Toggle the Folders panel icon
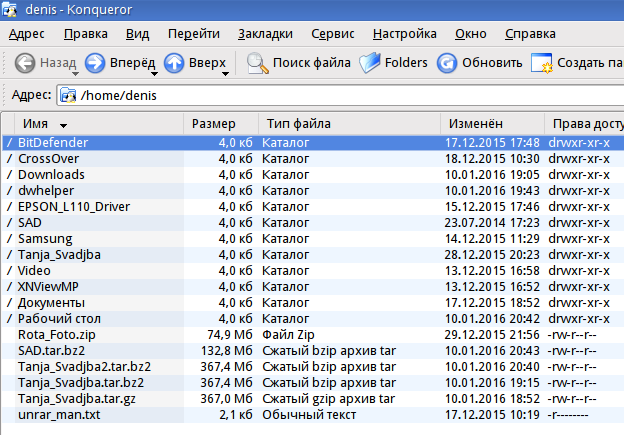This screenshot has width=624, height=435. tap(370, 63)
